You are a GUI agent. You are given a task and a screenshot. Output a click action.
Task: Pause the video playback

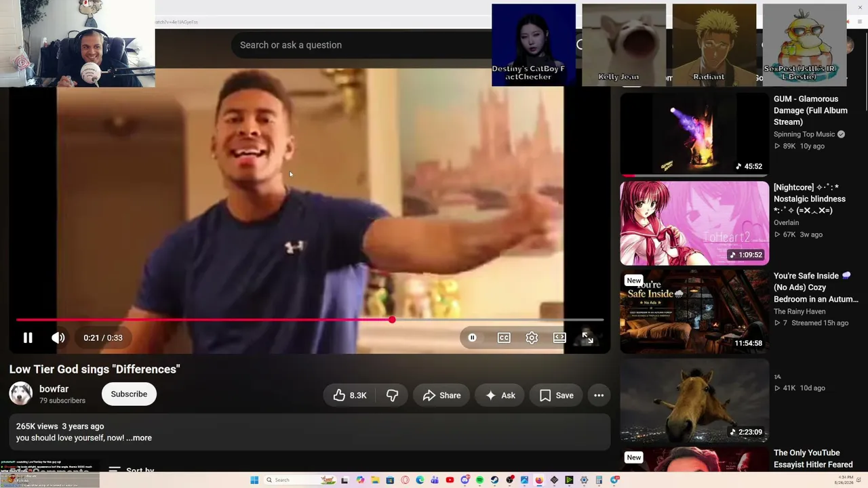click(x=28, y=338)
